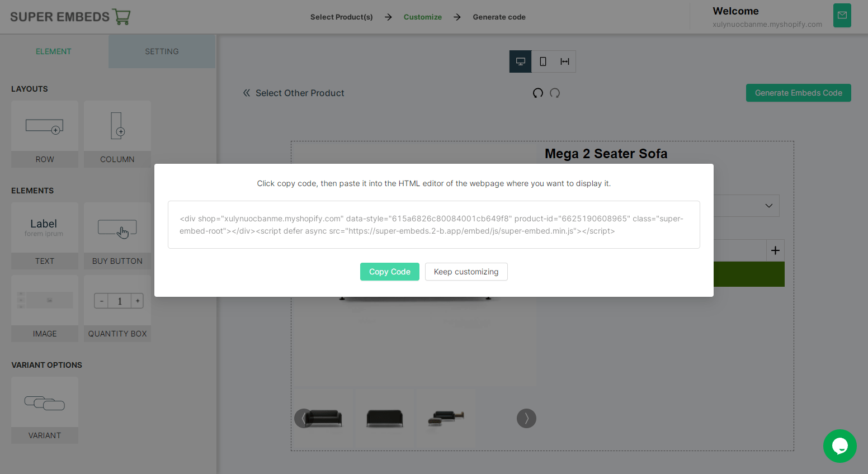Click the green buy button in preview
The image size is (868, 474).
[x=749, y=274]
